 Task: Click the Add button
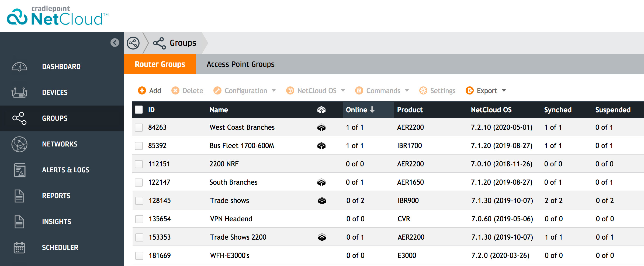coord(150,91)
